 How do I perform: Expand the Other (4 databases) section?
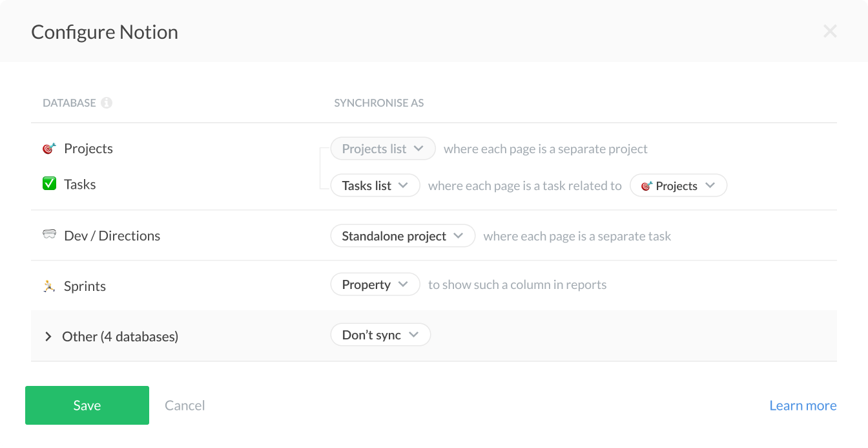pos(119,336)
